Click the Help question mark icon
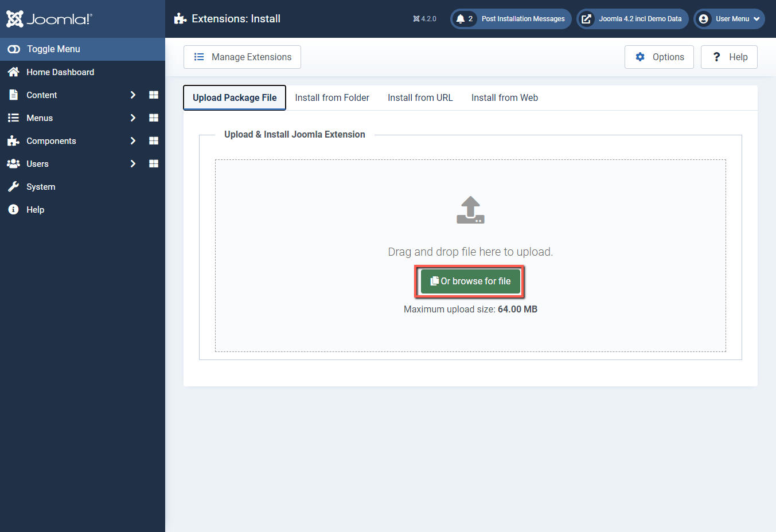The width and height of the screenshot is (776, 532). 716,57
